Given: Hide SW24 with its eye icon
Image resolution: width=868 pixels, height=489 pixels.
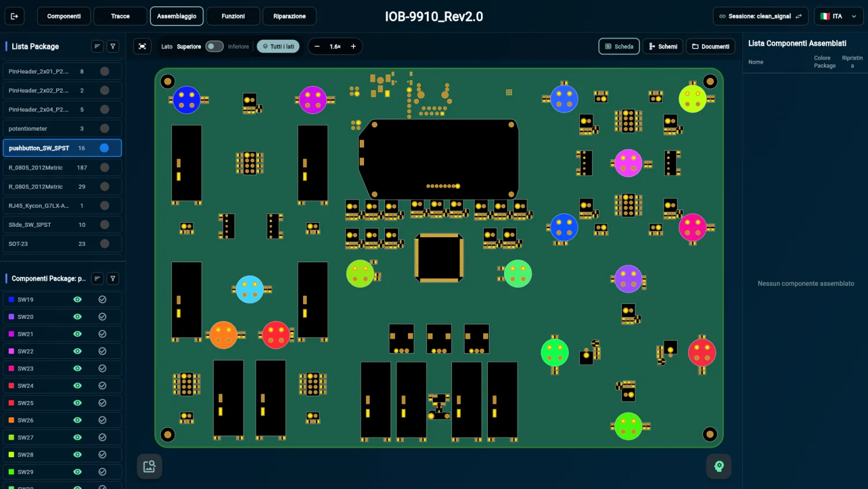Looking at the screenshot, I should [78, 385].
